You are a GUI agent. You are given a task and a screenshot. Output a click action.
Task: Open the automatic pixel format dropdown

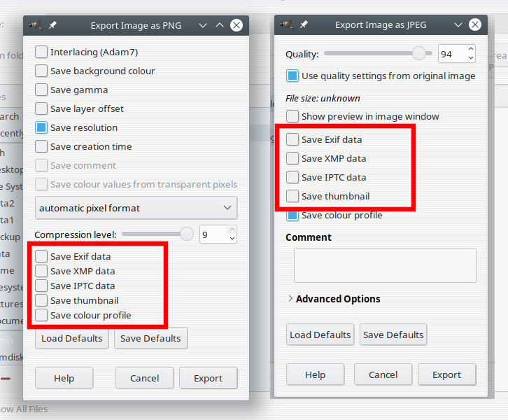click(x=136, y=208)
